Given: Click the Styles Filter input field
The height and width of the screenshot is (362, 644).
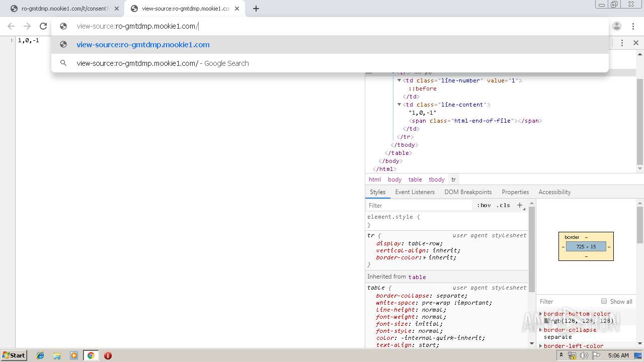Looking at the screenshot, I should (x=420, y=205).
